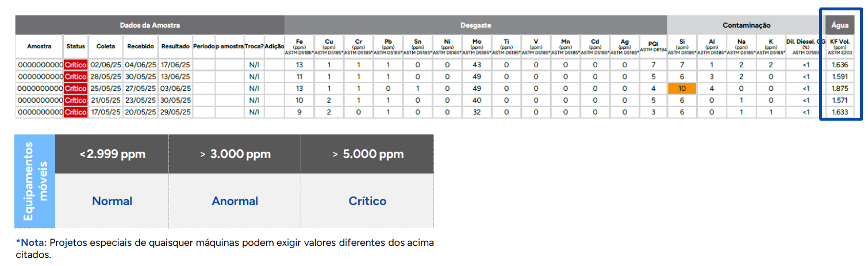Click the > 5.000 ppm threshold header

tap(367, 154)
